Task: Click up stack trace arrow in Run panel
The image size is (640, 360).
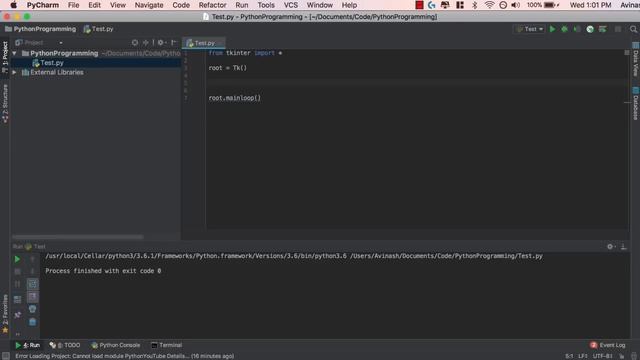Action: pos(33,259)
